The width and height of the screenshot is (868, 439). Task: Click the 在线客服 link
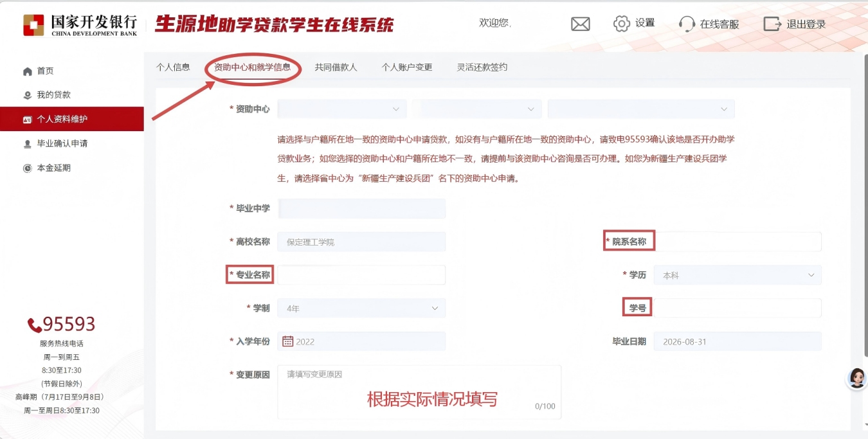(719, 24)
